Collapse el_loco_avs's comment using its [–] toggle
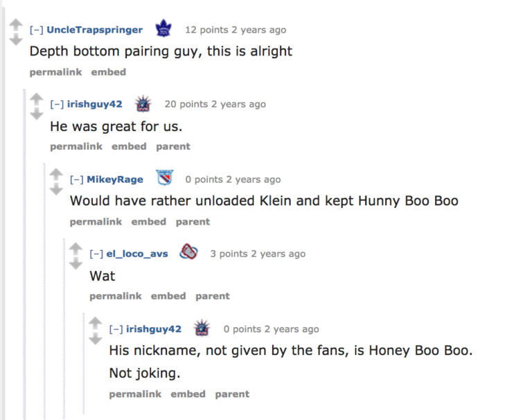This screenshot has width=532, height=420. (95, 254)
